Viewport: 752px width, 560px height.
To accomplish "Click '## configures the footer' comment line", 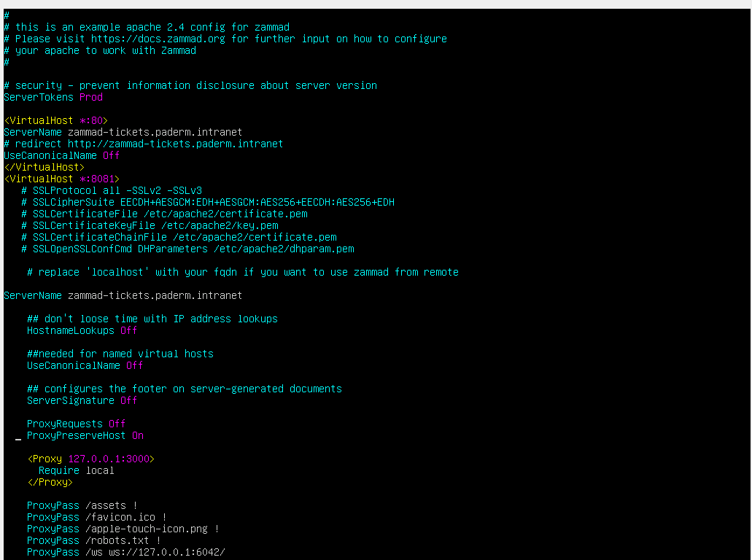I will [x=185, y=389].
